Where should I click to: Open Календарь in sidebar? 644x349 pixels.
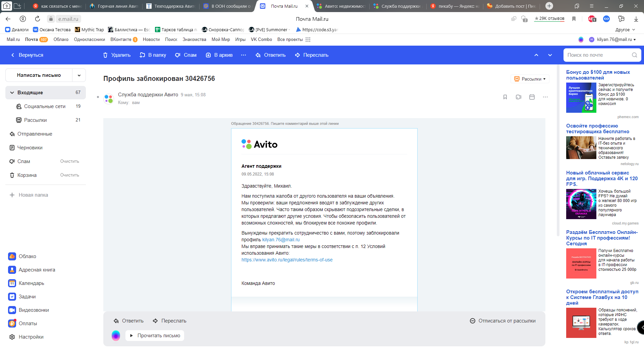(x=26, y=283)
